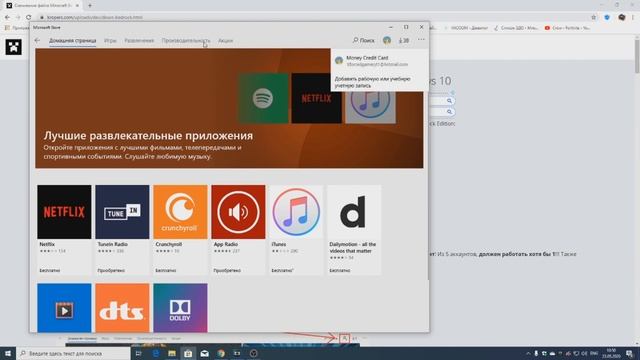
Task: Open Microsoft Edge from the taskbar
Action: pyautogui.click(x=156, y=353)
